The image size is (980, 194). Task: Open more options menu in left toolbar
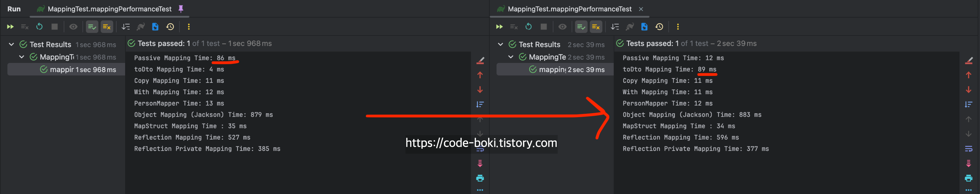pyautogui.click(x=189, y=27)
